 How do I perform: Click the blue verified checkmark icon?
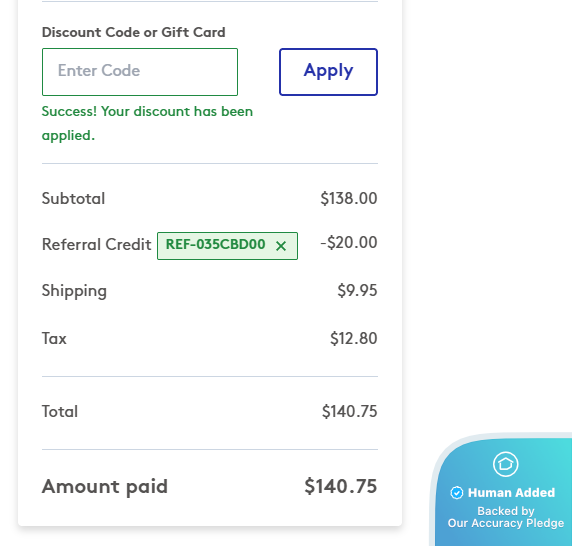(457, 493)
